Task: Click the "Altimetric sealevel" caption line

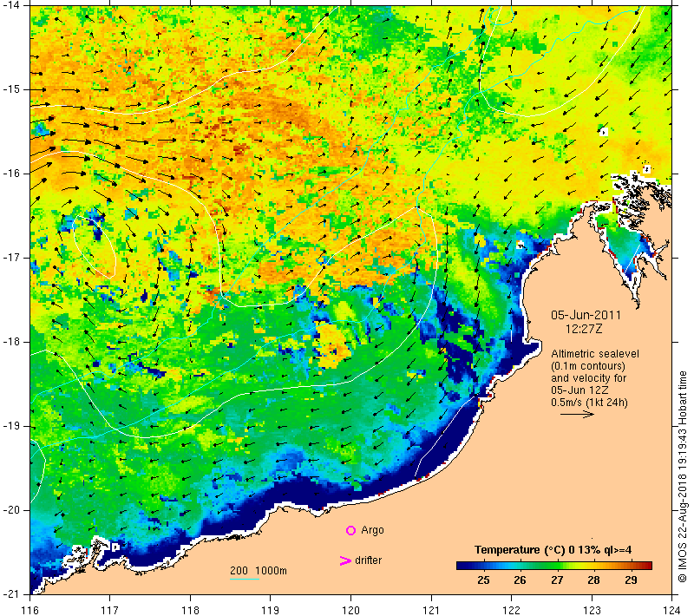Action: pos(595,354)
